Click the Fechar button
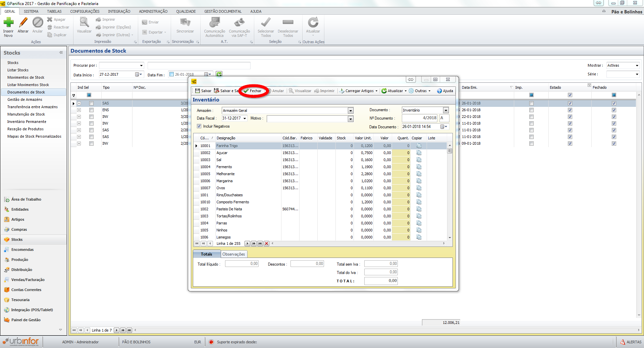 (253, 91)
